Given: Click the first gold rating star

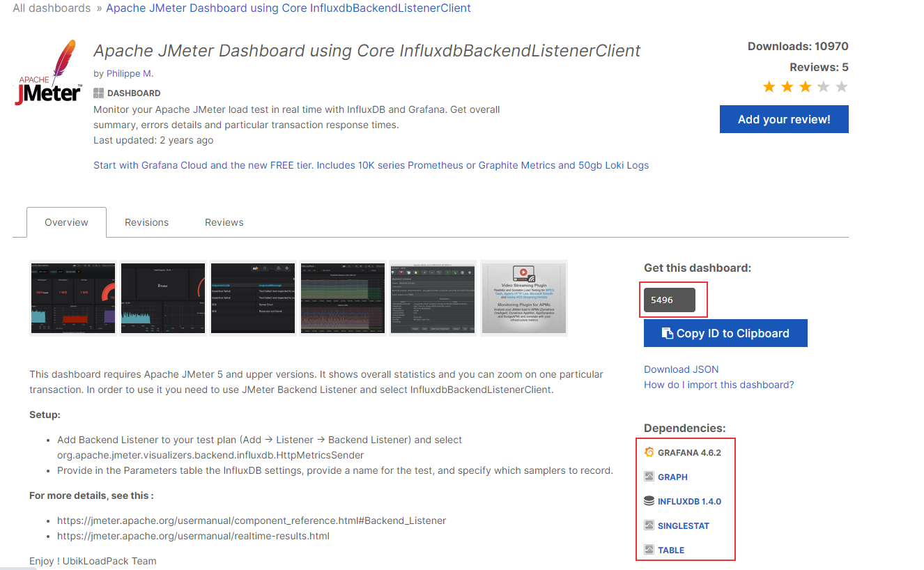Looking at the screenshot, I should [769, 87].
